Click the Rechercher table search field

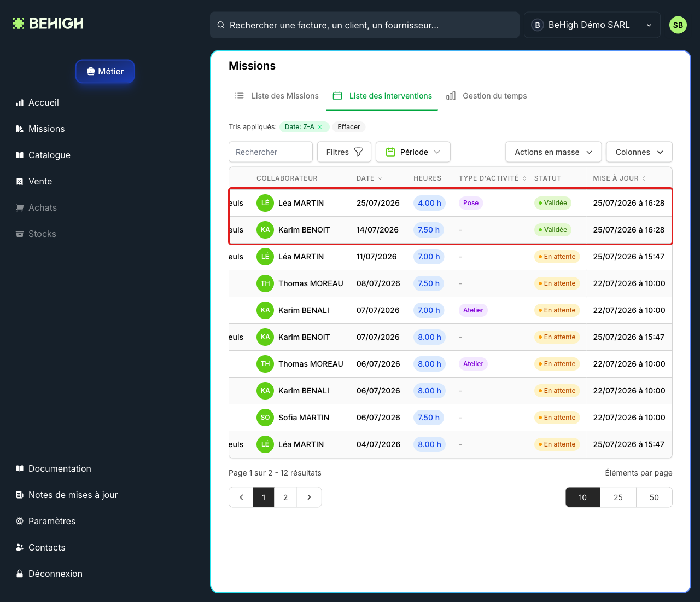[x=271, y=152]
